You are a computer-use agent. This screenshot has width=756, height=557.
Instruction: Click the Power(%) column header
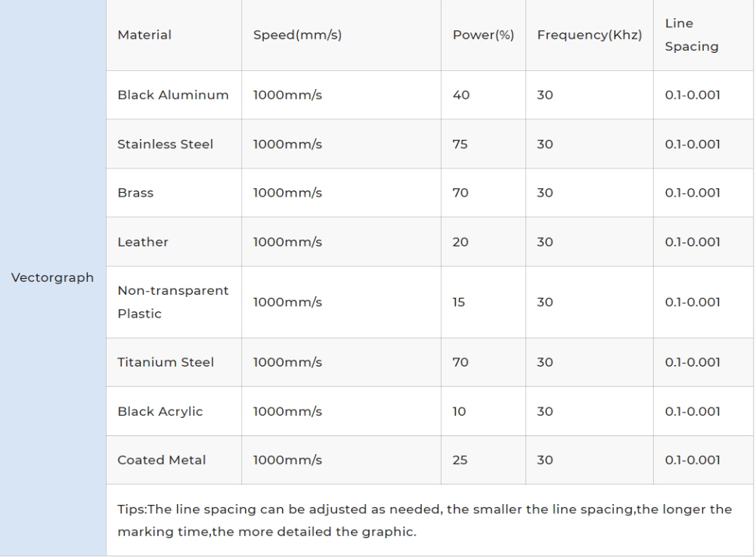[483, 35]
